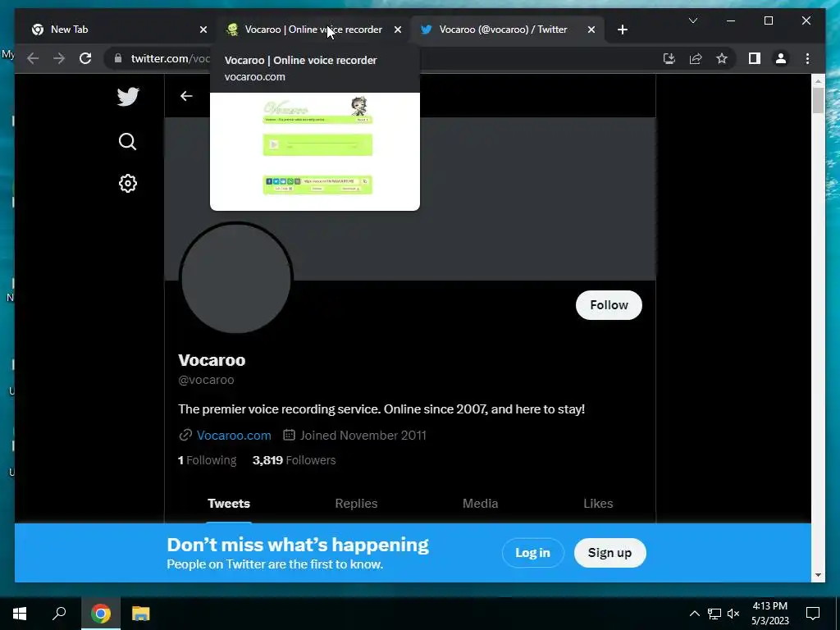Open File Explorer from the taskbar
840x630 pixels.
[141, 614]
